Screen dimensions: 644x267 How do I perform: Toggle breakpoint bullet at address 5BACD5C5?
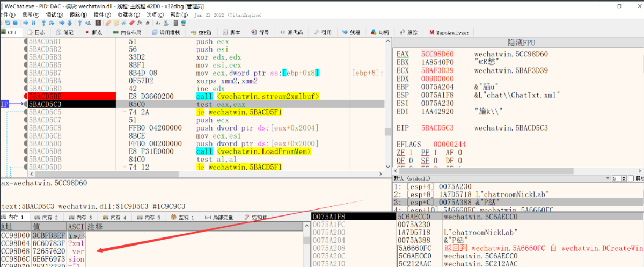tap(25, 112)
